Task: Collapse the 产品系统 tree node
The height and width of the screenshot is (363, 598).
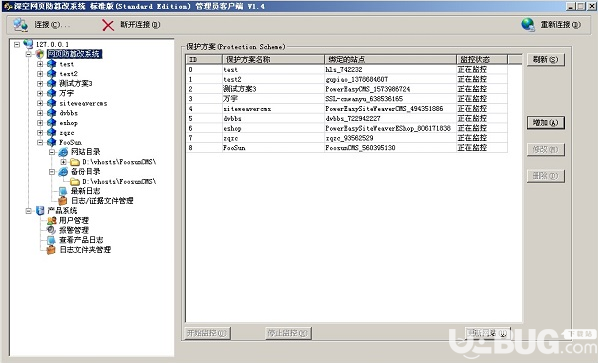Action: pyautogui.click(x=29, y=210)
